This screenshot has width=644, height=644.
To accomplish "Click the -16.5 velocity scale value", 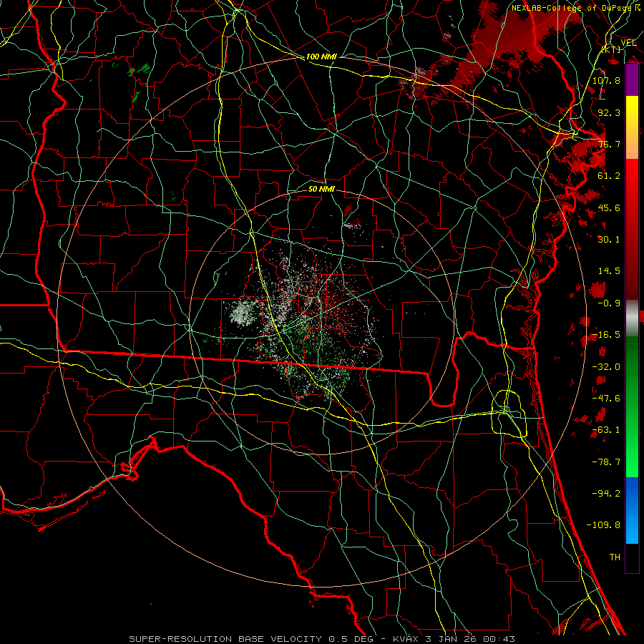I will tap(606, 335).
